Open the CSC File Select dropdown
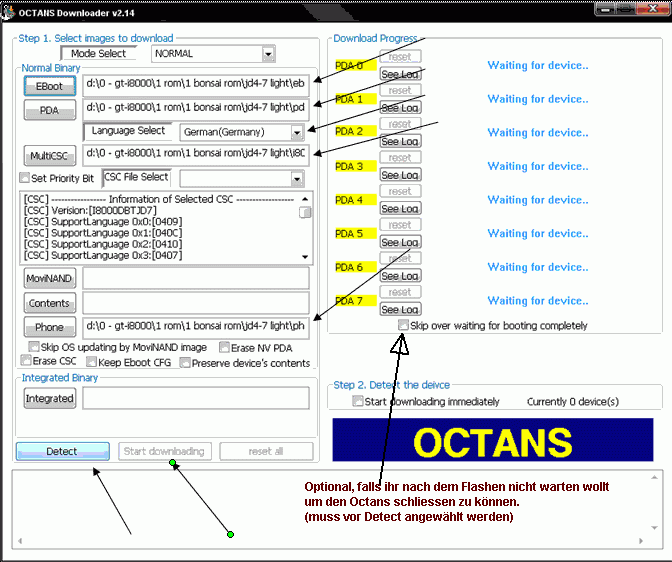This screenshot has width=672, height=562. tap(297, 179)
